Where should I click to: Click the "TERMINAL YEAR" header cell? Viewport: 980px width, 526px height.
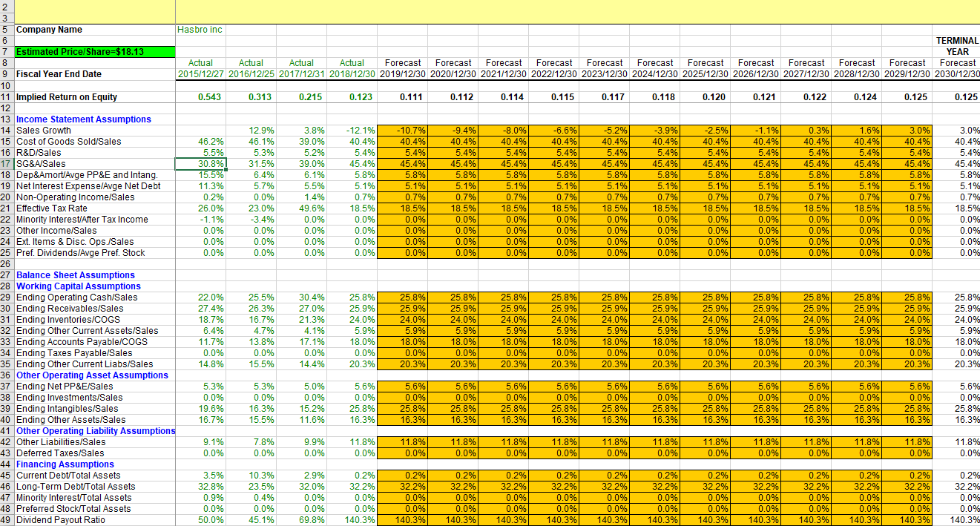click(958, 43)
